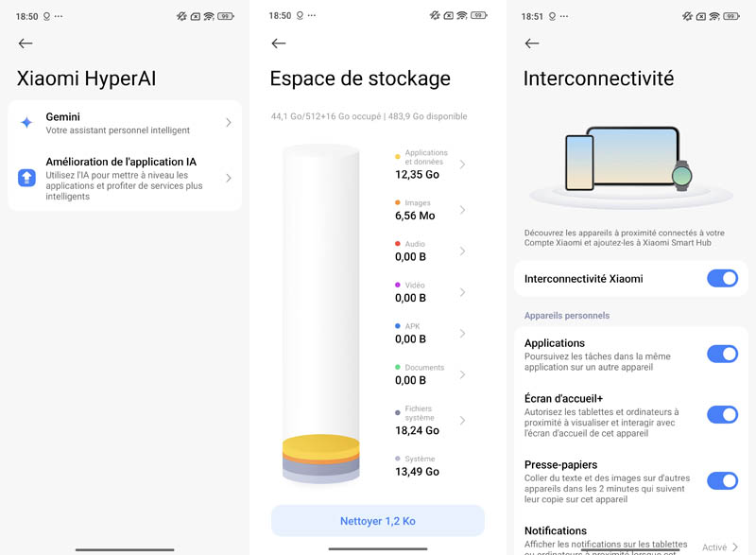Tap the Gemini sparkle icon
The width and height of the screenshot is (756, 555).
coord(26,123)
